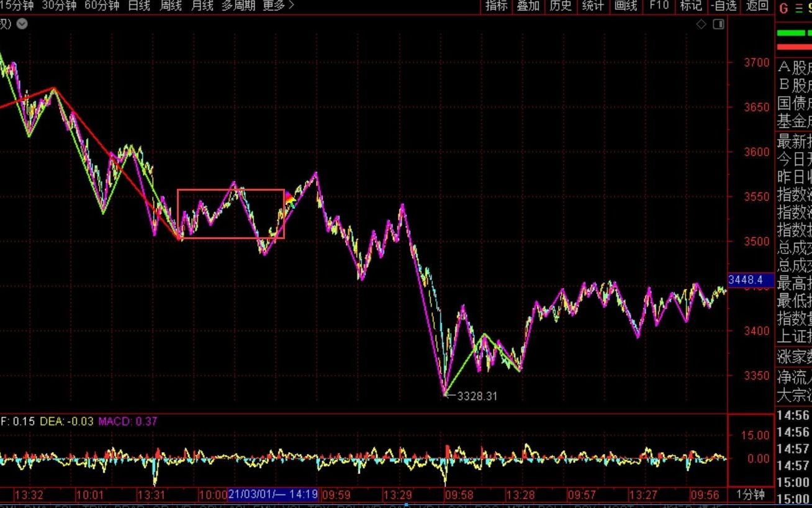Open the 指标 indicators button
812x508 pixels.
[497, 6]
